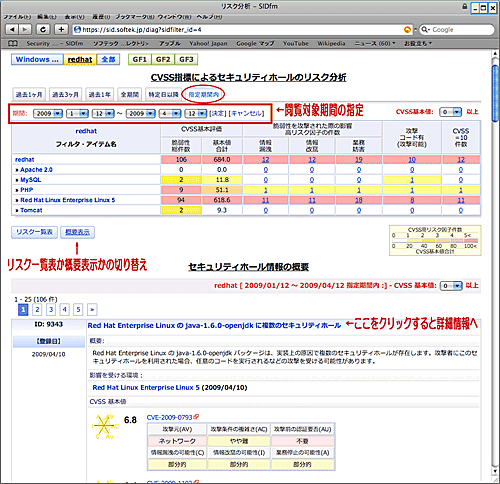Open the start day dropdown showing 12
The height and width of the screenshot is (484, 500).
(x=104, y=114)
